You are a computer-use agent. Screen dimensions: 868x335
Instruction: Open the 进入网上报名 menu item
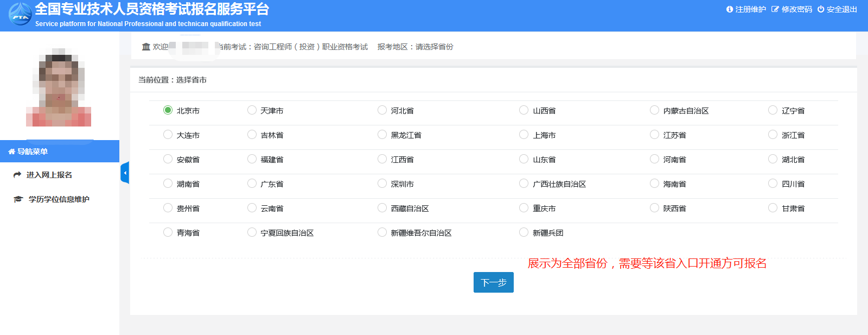coord(49,175)
